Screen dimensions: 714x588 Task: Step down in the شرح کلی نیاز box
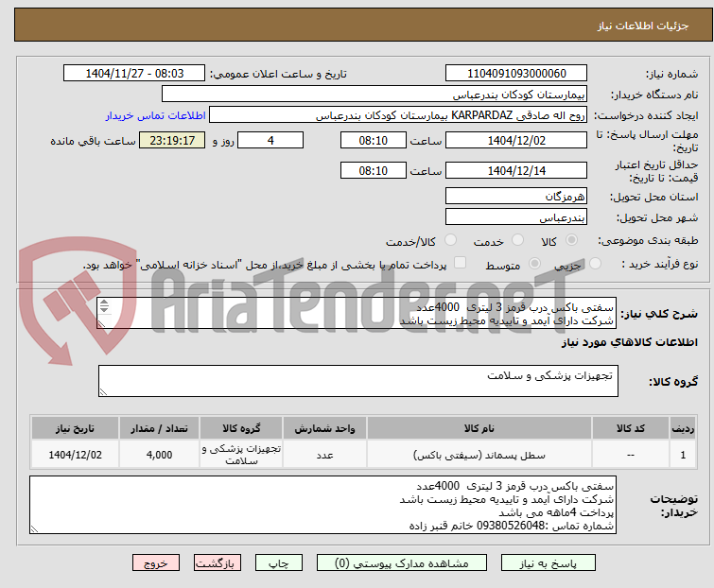pyautogui.click(x=104, y=309)
